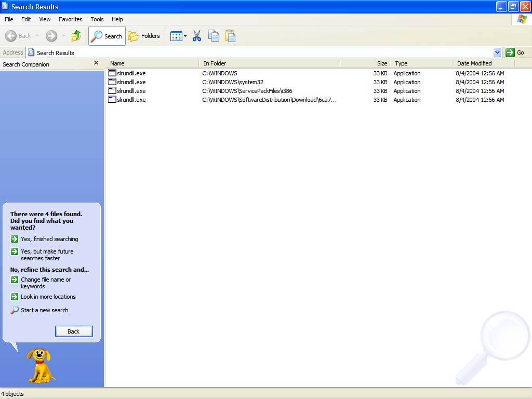Go up one folder level icon
Image resolution: width=532 pixels, height=399 pixels.
pos(76,36)
